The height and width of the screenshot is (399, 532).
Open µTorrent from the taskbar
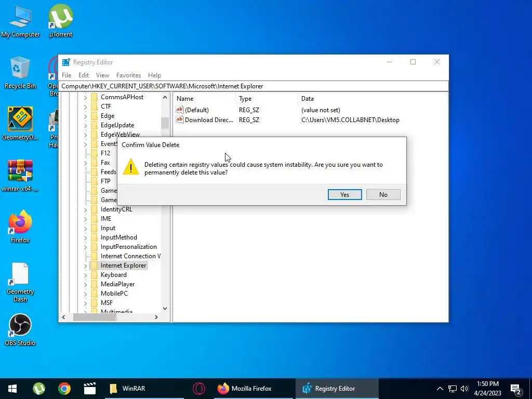pyautogui.click(x=38, y=389)
